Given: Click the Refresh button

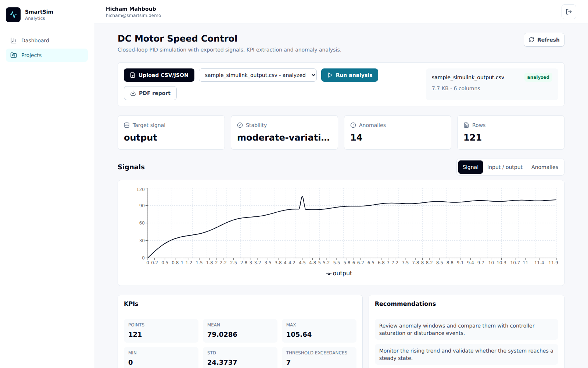Looking at the screenshot, I should click(544, 40).
